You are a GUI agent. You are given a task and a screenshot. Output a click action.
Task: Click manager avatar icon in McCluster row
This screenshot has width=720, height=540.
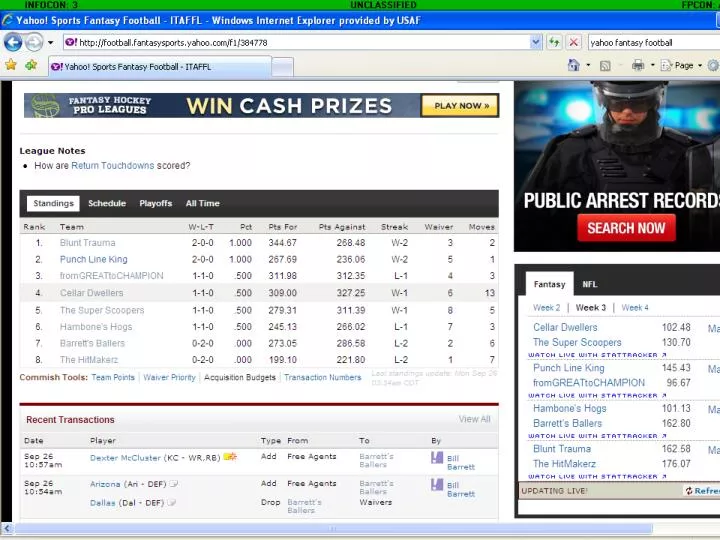point(437,458)
